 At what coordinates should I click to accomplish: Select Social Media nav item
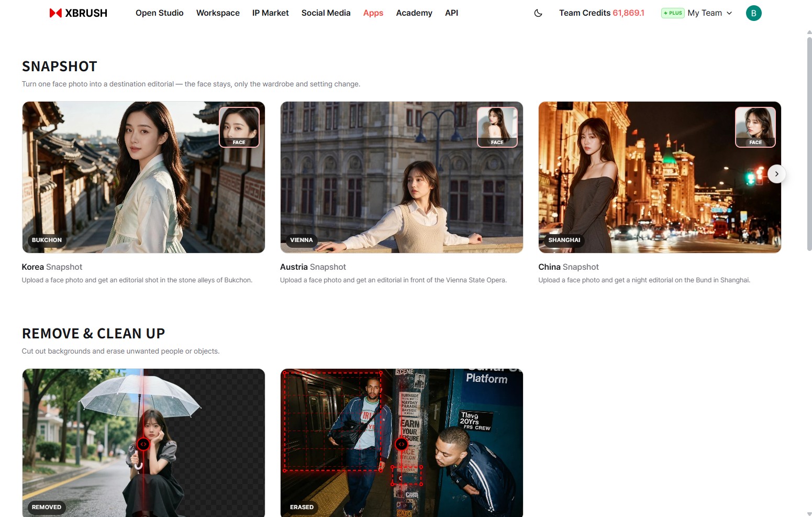pos(326,13)
